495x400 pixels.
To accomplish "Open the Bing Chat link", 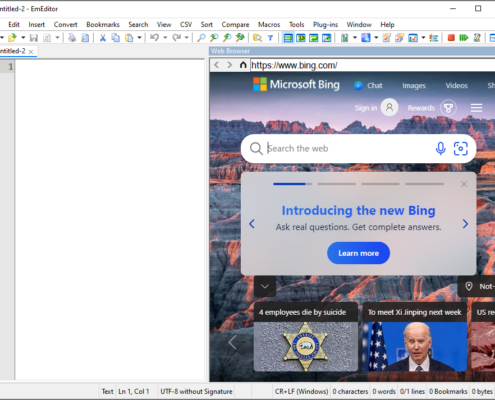I will (368, 86).
